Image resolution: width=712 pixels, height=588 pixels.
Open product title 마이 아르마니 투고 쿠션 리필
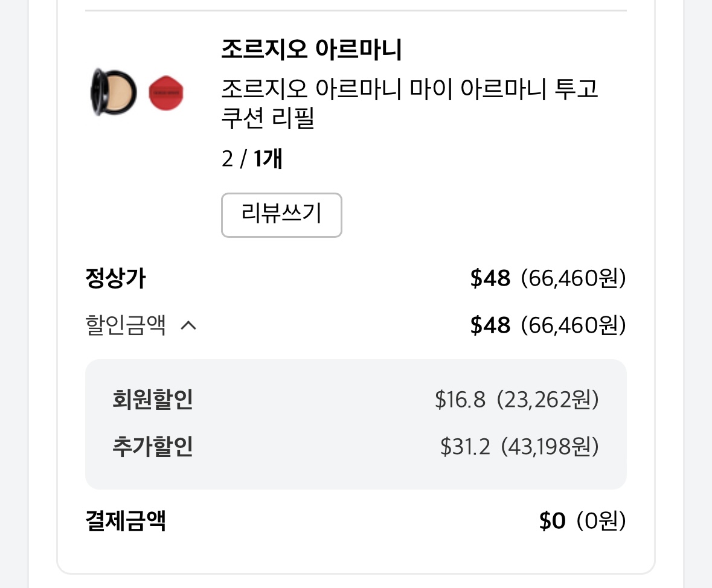409,103
